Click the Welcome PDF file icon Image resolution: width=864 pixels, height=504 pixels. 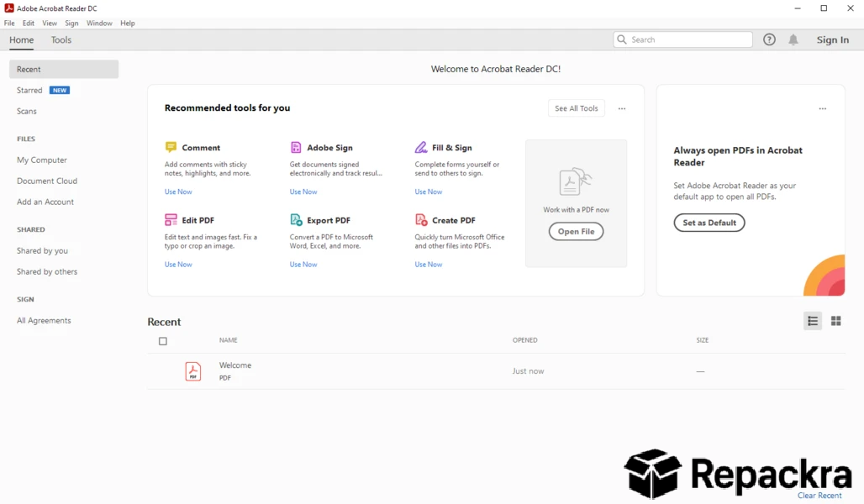(x=192, y=371)
